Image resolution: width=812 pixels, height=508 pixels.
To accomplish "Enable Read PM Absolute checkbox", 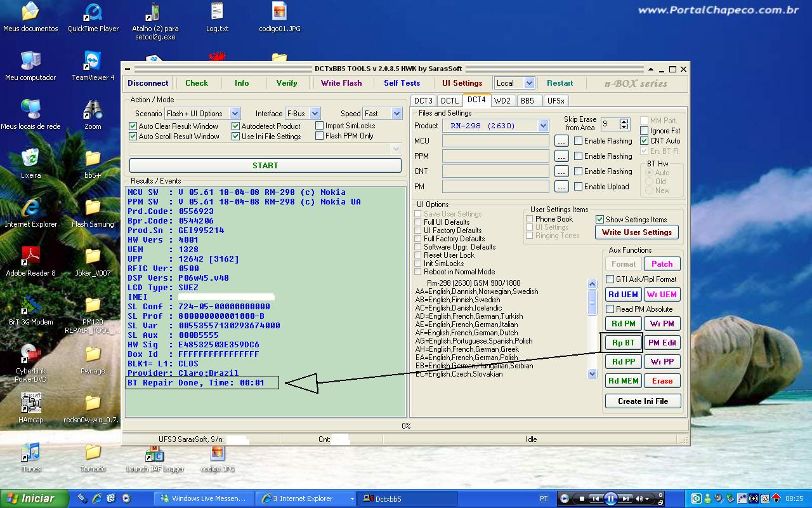I will [x=610, y=309].
